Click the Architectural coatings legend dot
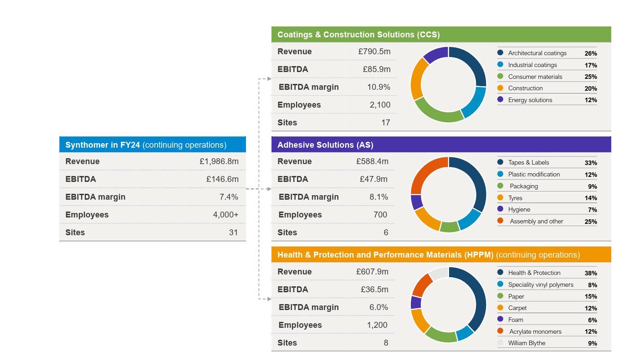This screenshot has width=644, height=362. (500, 53)
